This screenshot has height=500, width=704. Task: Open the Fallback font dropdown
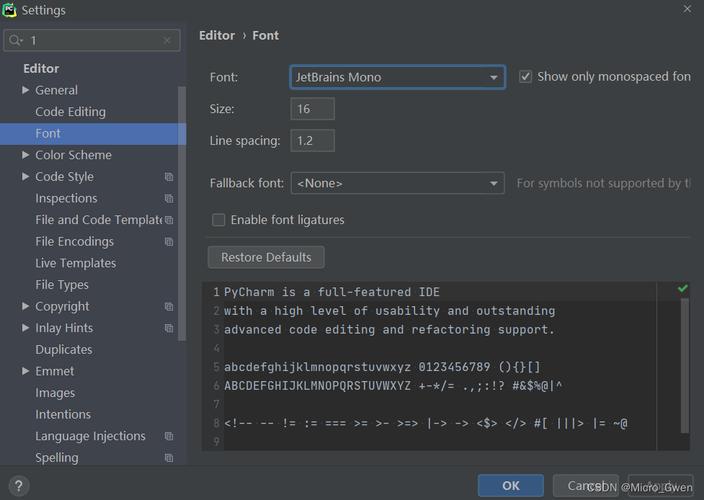pyautogui.click(x=397, y=183)
